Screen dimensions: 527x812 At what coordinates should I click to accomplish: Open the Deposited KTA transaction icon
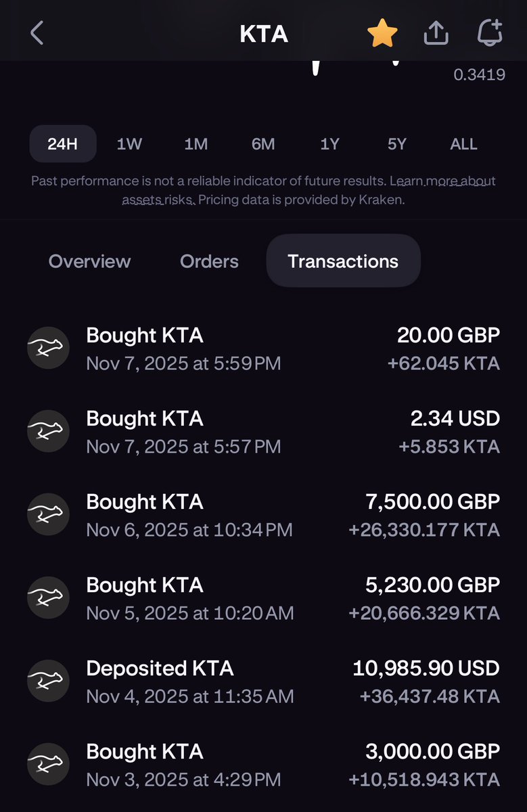(x=48, y=681)
